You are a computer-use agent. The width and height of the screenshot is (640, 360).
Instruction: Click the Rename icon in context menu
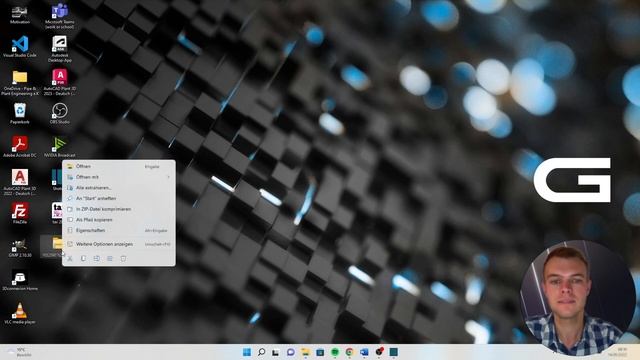[97, 258]
